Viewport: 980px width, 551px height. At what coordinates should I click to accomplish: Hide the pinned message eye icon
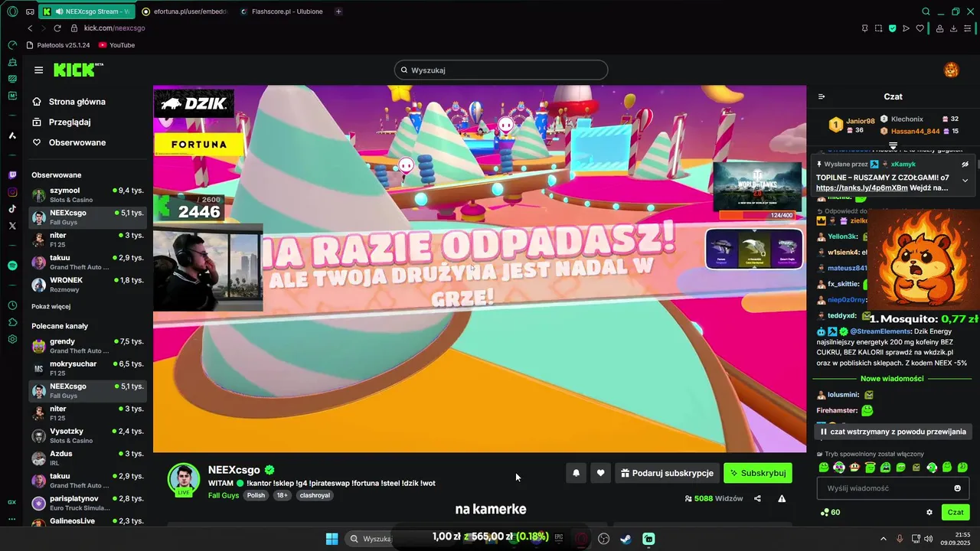tap(965, 164)
